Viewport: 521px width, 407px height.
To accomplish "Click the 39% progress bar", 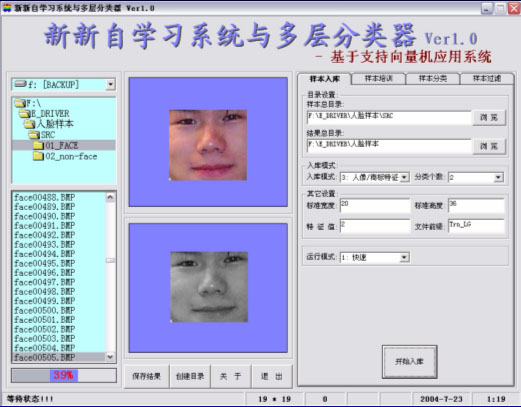I will [x=64, y=375].
